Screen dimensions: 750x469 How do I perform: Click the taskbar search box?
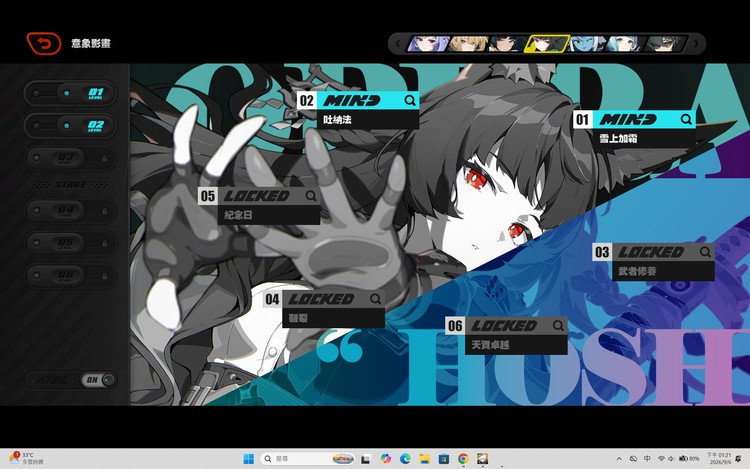(308, 459)
